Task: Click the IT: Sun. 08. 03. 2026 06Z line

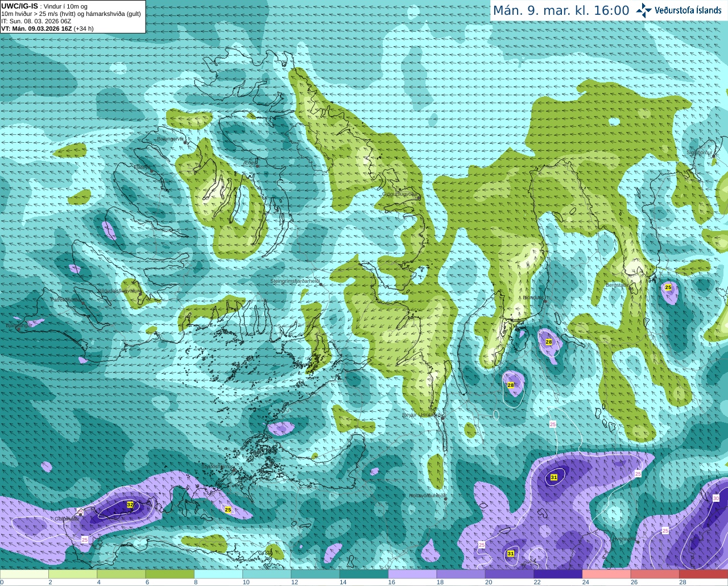Action: pos(36,21)
